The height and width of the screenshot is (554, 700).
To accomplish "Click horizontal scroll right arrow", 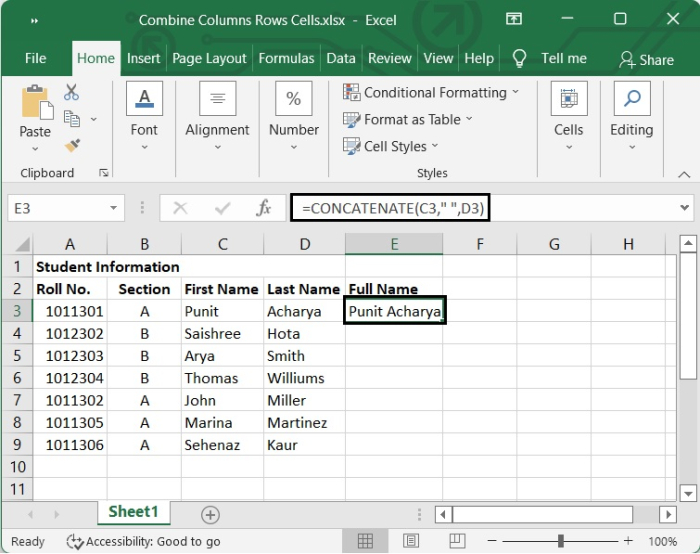I will pyautogui.click(x=668, y=515).
